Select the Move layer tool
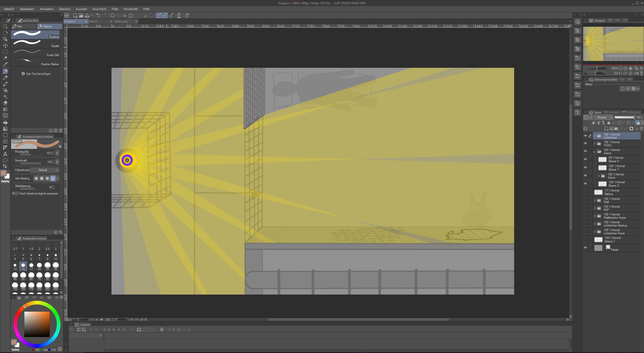 click(5, 46)
